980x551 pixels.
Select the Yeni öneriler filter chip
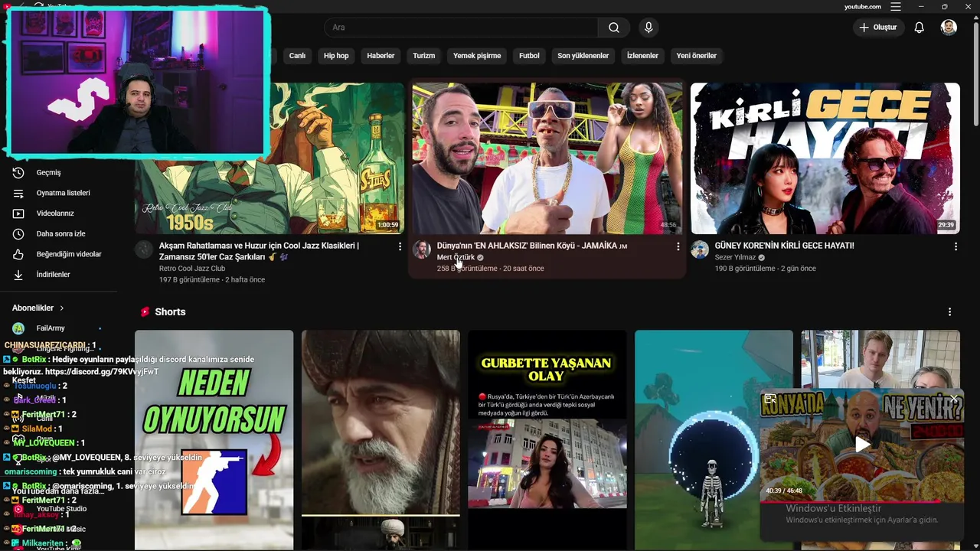pos(697,56)
